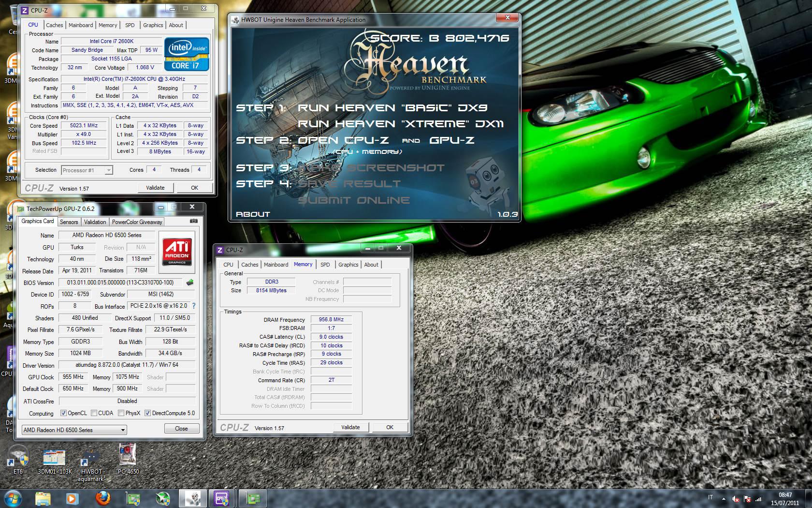Screen dimensions: 812x508
Task: Click OK in the lower CPU-Z Memory window
Action: (x=390, y=427)
